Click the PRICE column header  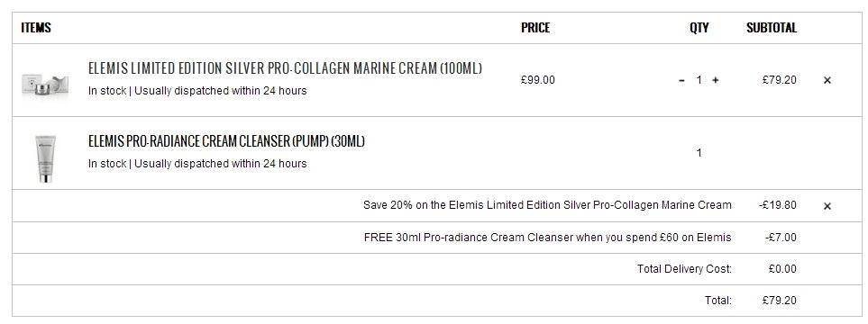coord(535,28)
